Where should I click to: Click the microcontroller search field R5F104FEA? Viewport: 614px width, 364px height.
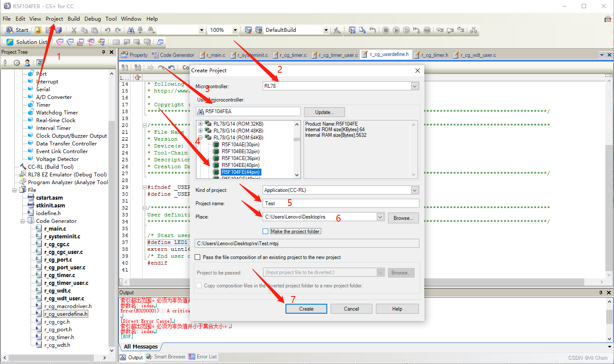248,111
